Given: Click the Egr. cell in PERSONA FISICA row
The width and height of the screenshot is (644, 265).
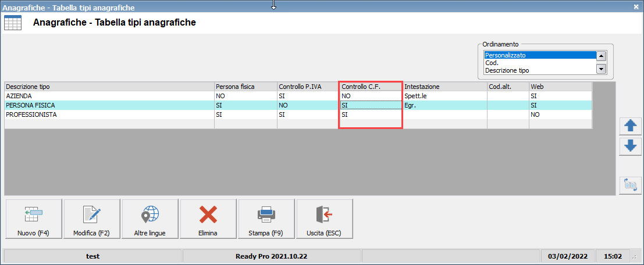Looking at the screenshot, I should (x=445, y=105).
